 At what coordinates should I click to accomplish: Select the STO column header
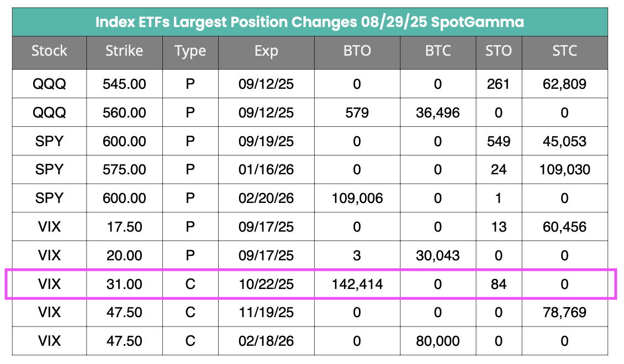[x=499, y=51]
